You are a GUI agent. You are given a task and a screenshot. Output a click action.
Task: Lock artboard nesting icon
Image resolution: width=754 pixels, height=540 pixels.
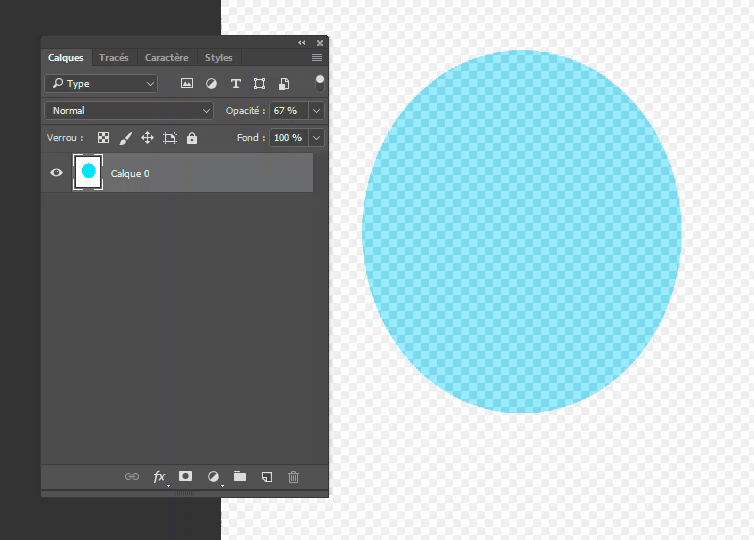point(170,138)
